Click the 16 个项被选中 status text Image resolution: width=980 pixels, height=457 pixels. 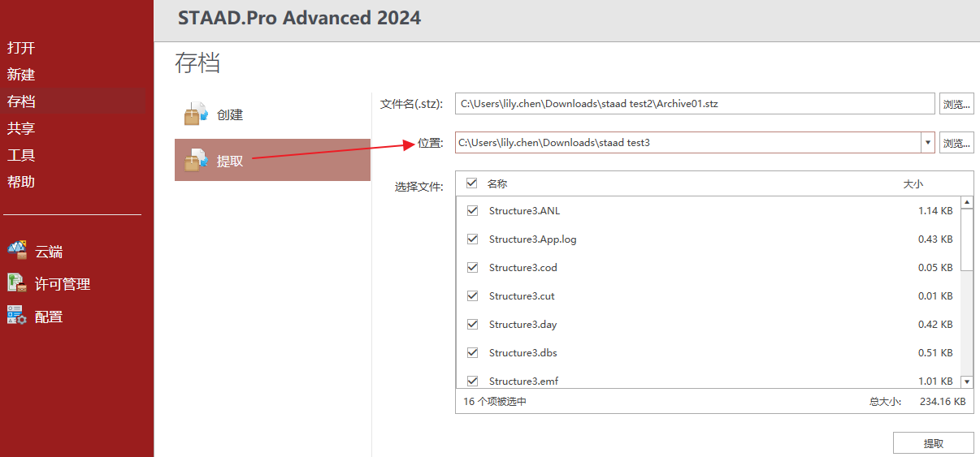[495, 402]
